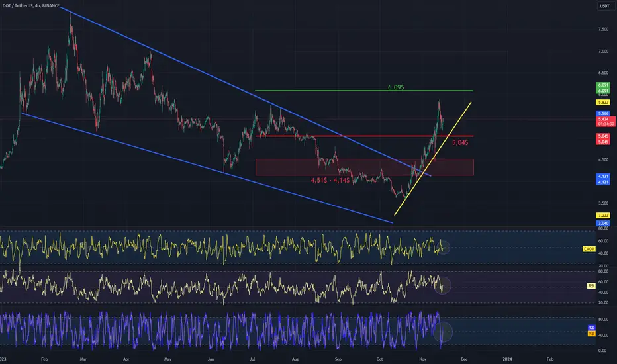
Task: Click the RSI indicator label
Action: (x=591, y=286)
